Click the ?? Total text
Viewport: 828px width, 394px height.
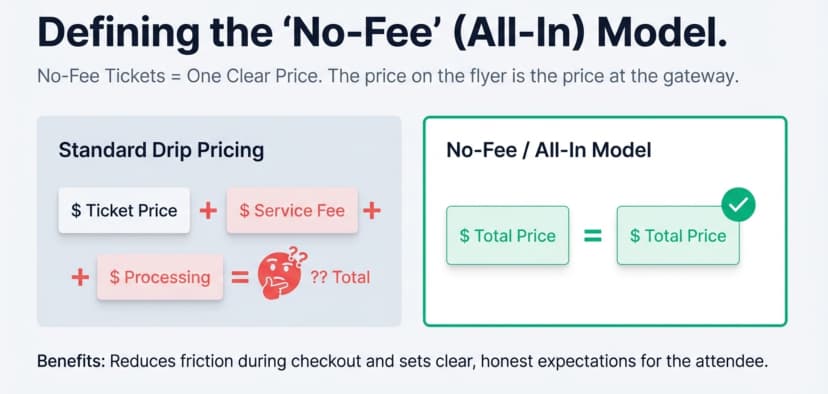[x=340, y=277]
